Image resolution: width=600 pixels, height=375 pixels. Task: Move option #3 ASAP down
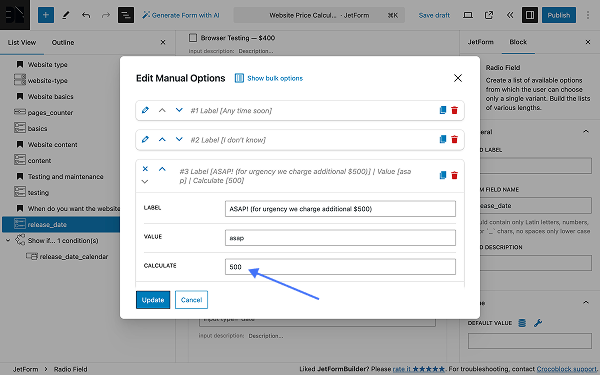pyautogui.click(x=145, y=181)
